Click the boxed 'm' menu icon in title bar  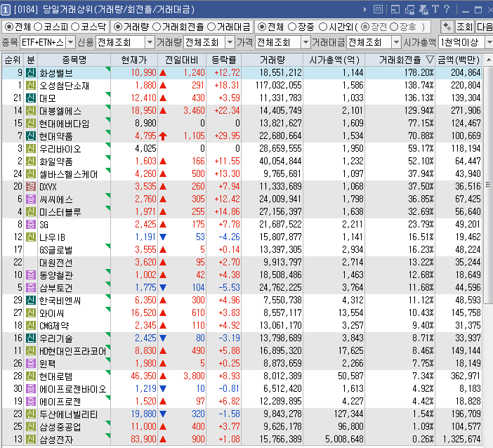[x=378, y=9]
